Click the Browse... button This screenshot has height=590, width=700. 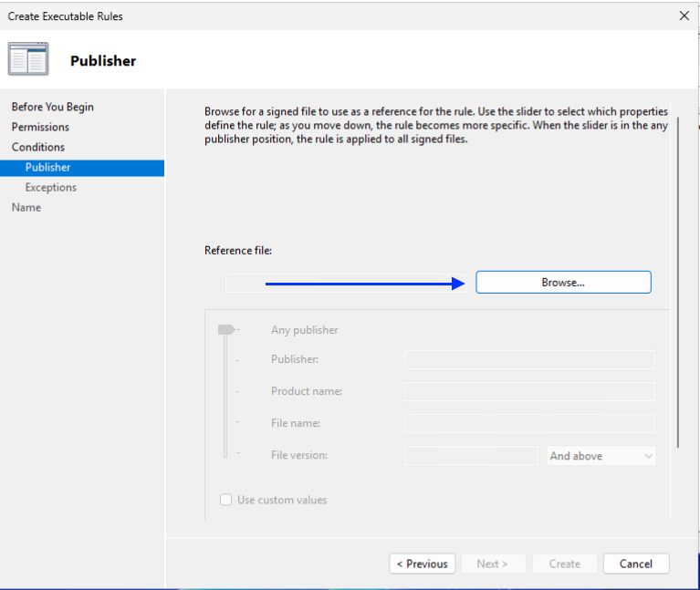tap(563, 283)
